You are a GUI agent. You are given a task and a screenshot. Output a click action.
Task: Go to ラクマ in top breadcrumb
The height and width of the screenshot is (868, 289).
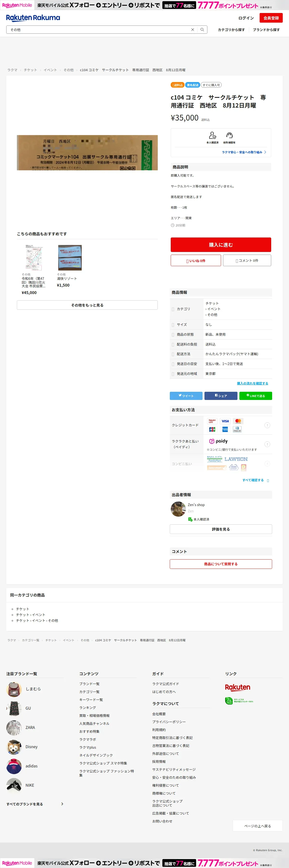[12, 70]
